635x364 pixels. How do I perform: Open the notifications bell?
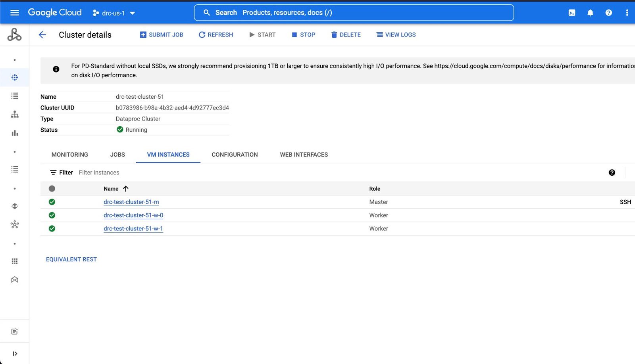[590, 13]
